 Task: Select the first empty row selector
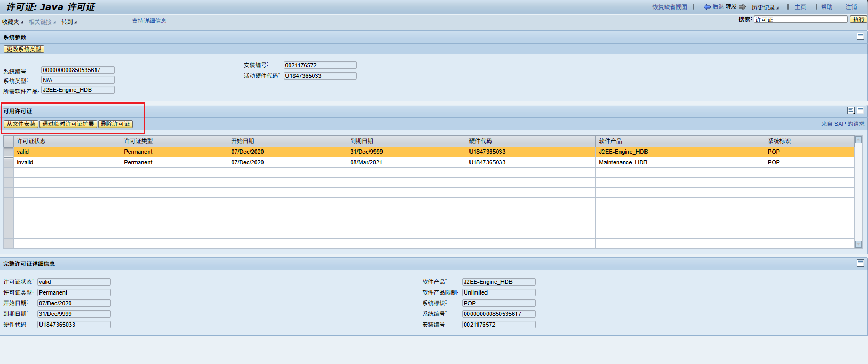coord(9,172)
